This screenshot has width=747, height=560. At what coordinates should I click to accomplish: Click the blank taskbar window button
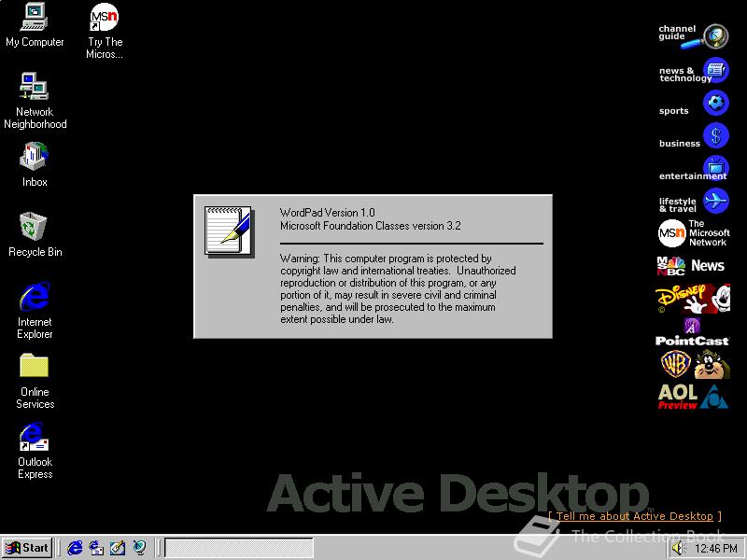coord(239,548)
